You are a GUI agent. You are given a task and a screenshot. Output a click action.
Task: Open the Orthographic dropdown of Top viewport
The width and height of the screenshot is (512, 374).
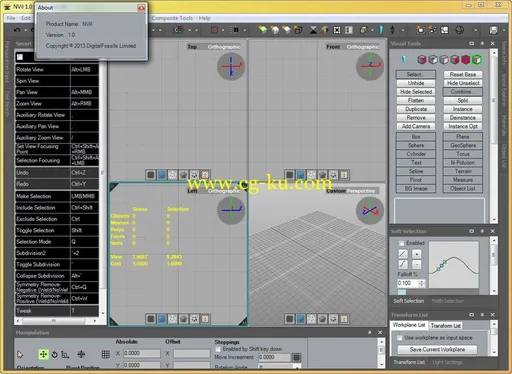tap(224, 47)
